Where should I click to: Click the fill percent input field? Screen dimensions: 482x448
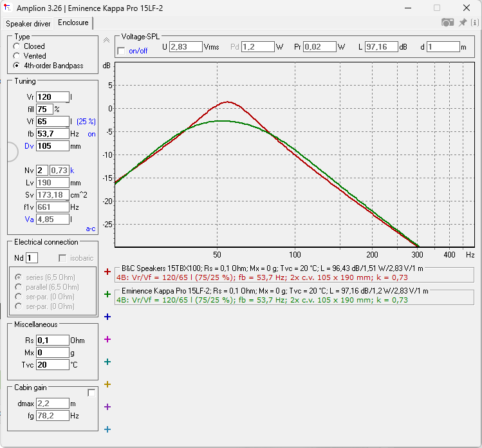pos(44,109)
